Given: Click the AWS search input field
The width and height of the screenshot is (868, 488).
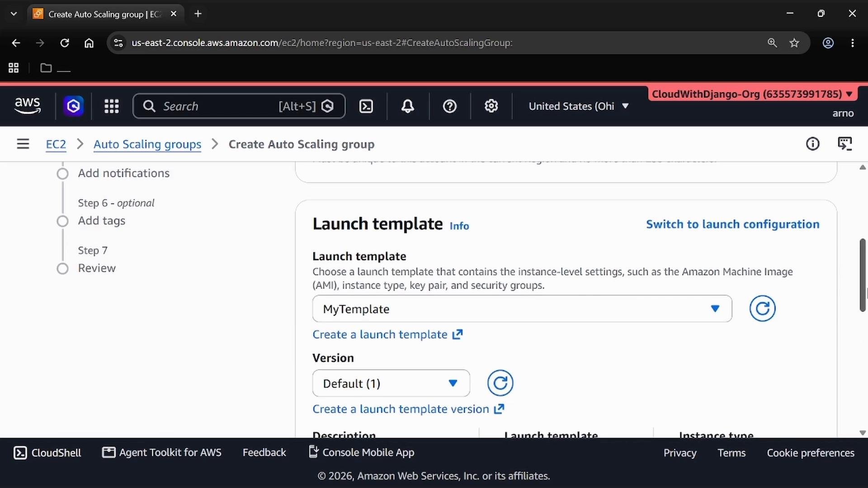Looking at the screenshot, I should 239,106.
